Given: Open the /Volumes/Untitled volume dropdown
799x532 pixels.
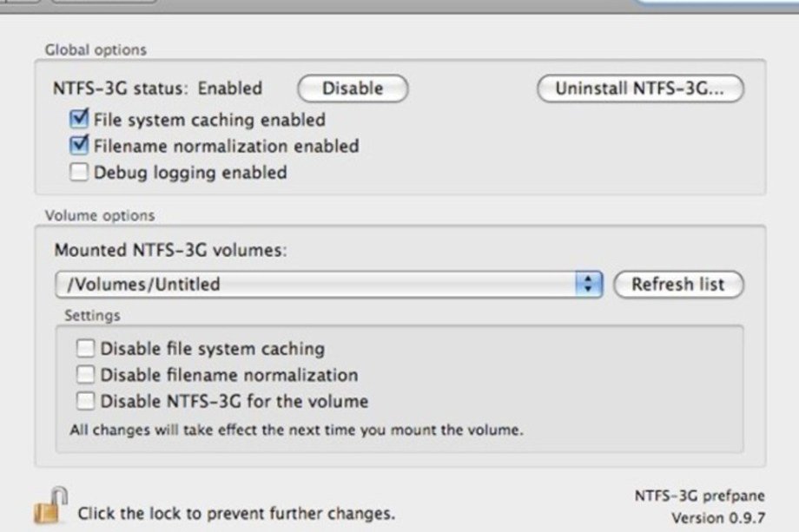Looking at the screenshot, I should click(328, 284).
